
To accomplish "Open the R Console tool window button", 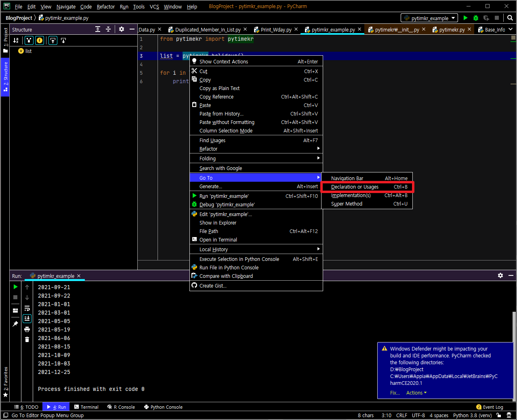I will coord(121,407).
